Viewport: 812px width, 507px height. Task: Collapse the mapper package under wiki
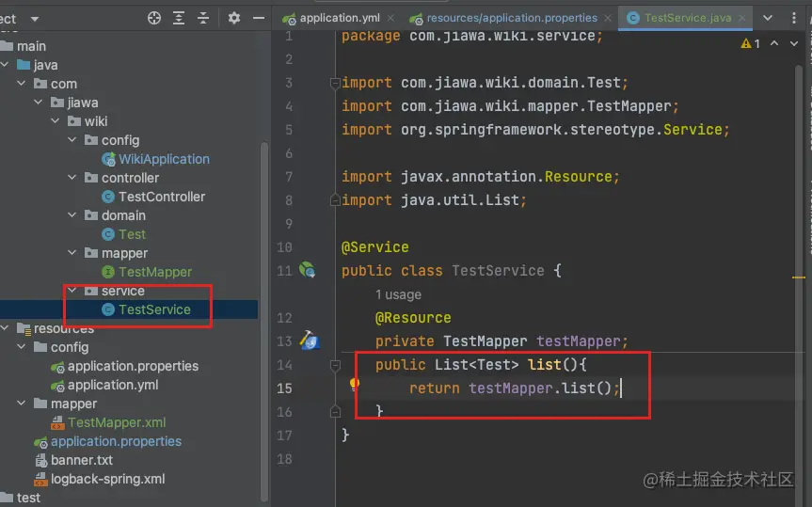click(x=72, y=253)
